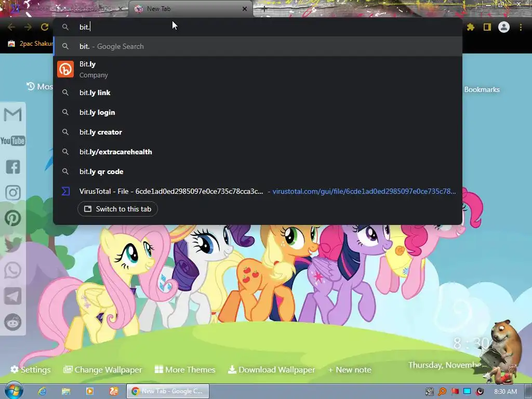Open Pinterest from the sidebar
This screenshot has height=399, width=532.
[13, 218]
